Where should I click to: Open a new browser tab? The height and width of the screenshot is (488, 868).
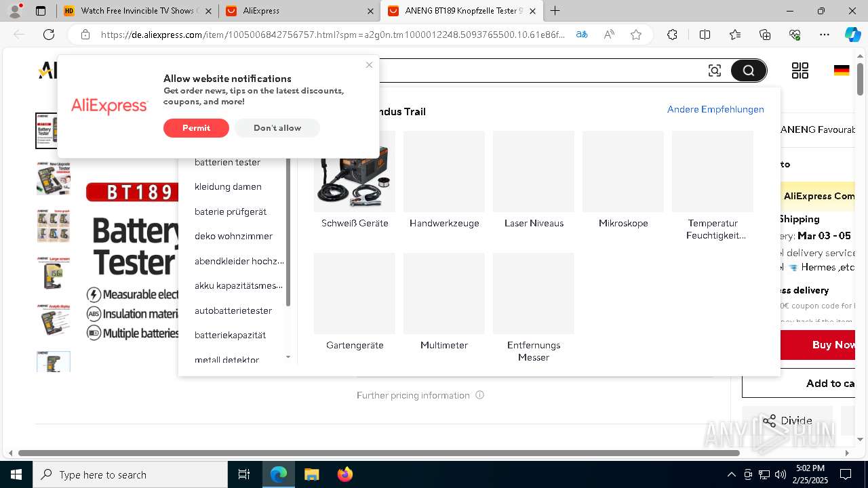[x=555, y=11]
